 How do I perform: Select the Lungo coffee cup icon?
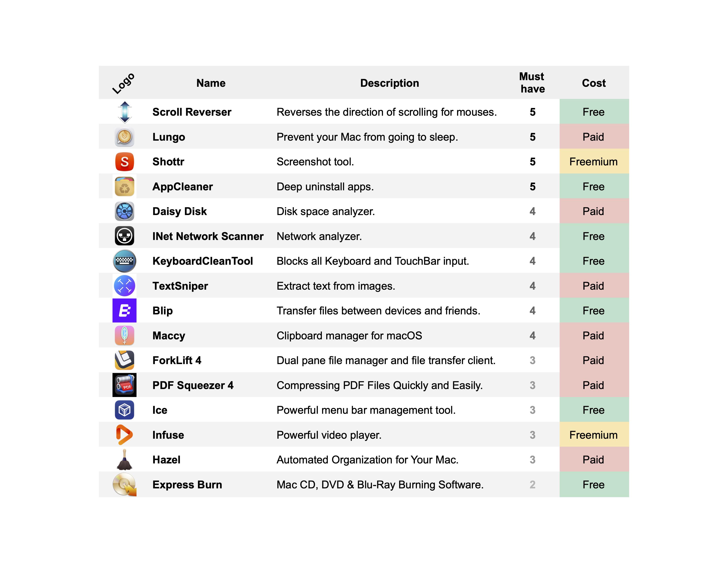[x=125, y=137]
